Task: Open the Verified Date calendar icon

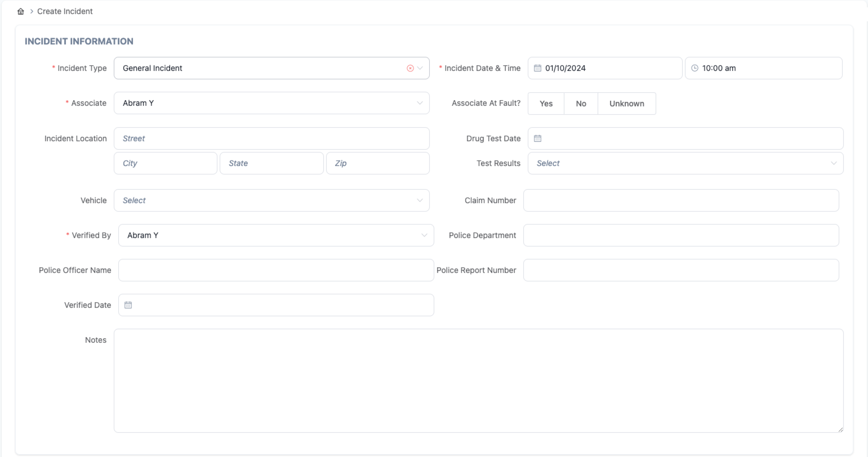Action: click(x=128, y=305)
